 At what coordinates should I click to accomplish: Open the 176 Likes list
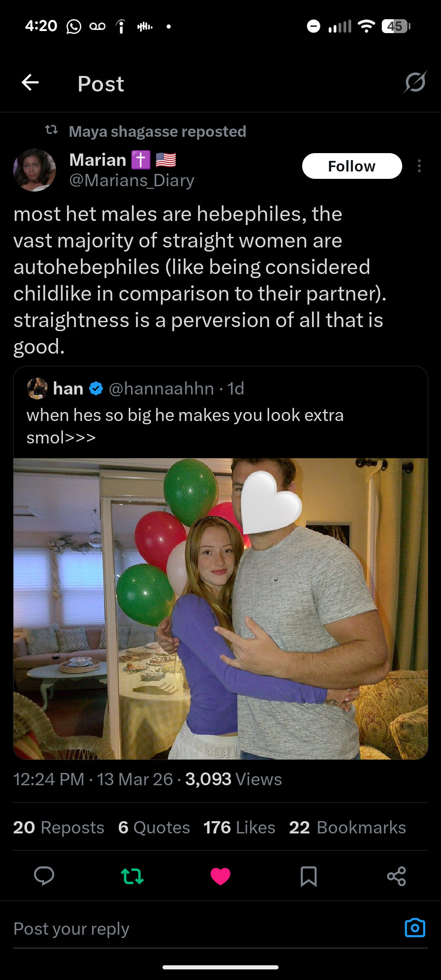click(x=239, y=828)
